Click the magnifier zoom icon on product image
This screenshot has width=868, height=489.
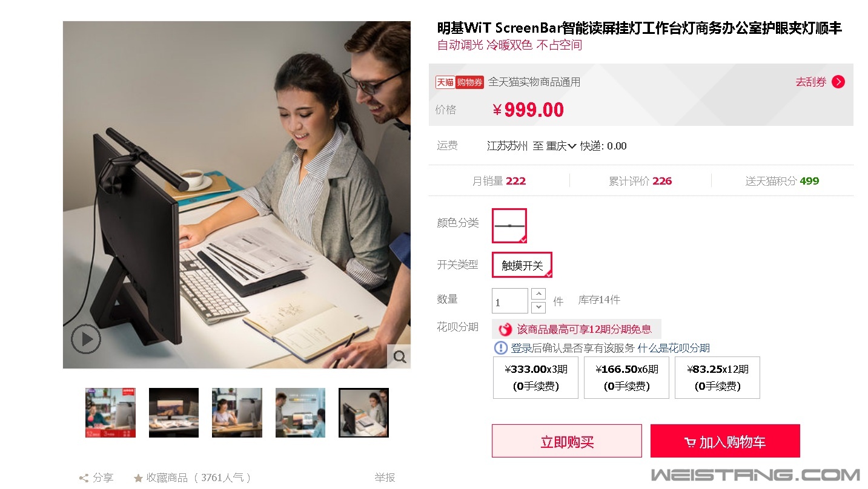399,356
